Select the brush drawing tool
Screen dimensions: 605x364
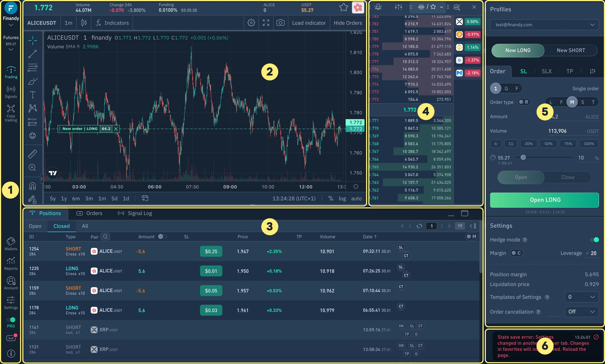coord(33,81)
